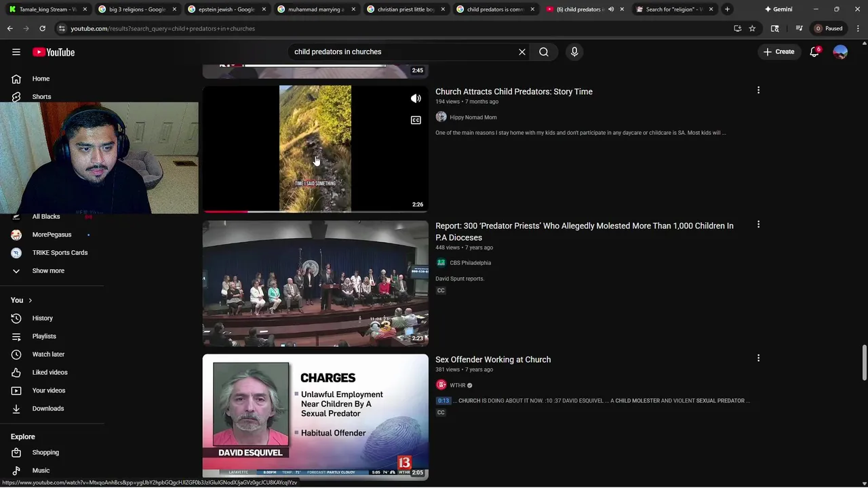Viewport: 868px width, 488px height.
Task: Open more options for Sex Offender Working at Church
Action: click(x=758, y=358)
